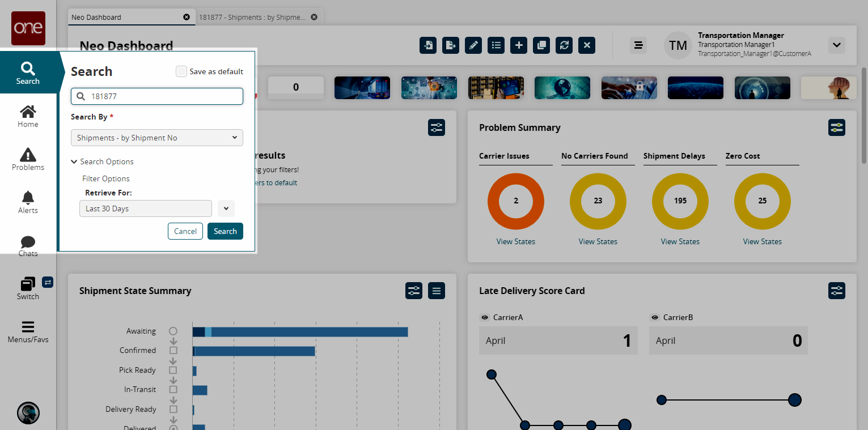Screen dimensions: 868x430
Task: Open Shipment State Summary filter settings
Action: (414, 291)
